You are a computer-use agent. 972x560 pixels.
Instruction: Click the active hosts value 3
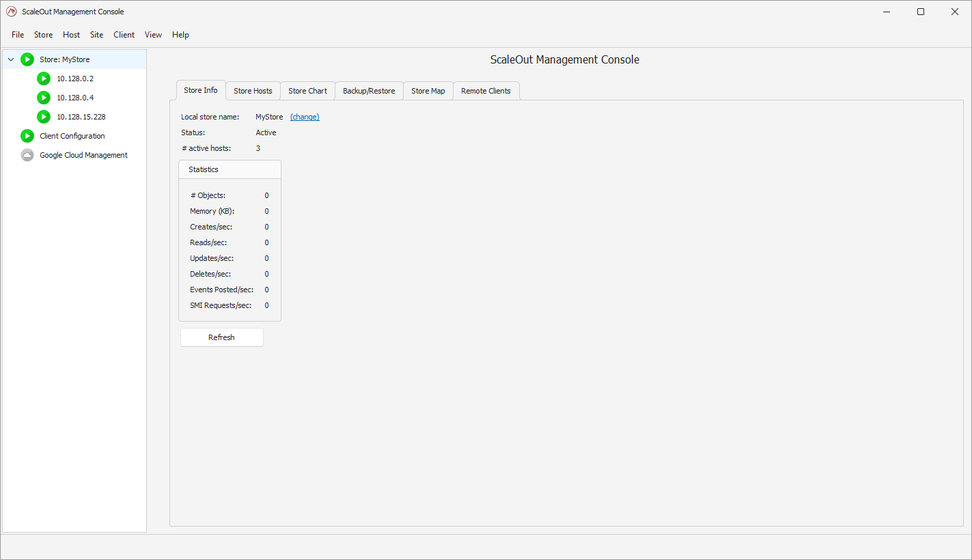click(258, 148)
